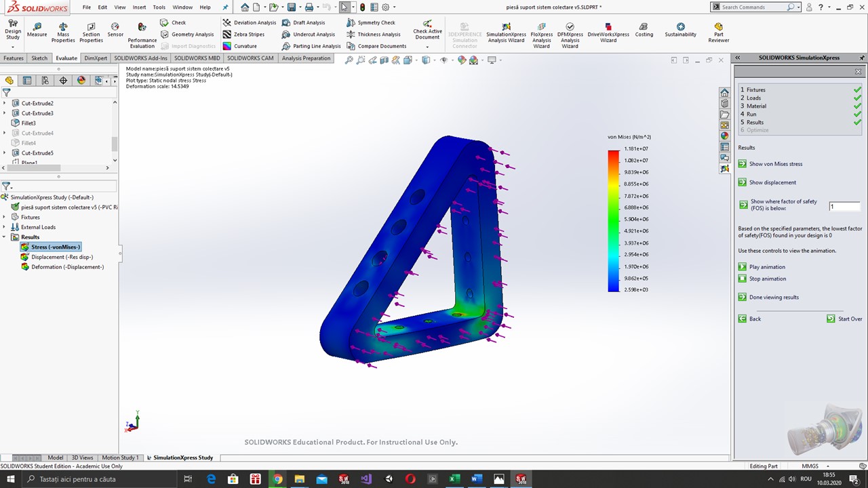Click the Rebuild traffic light icon
868x488 pixels.
(362, 7)
